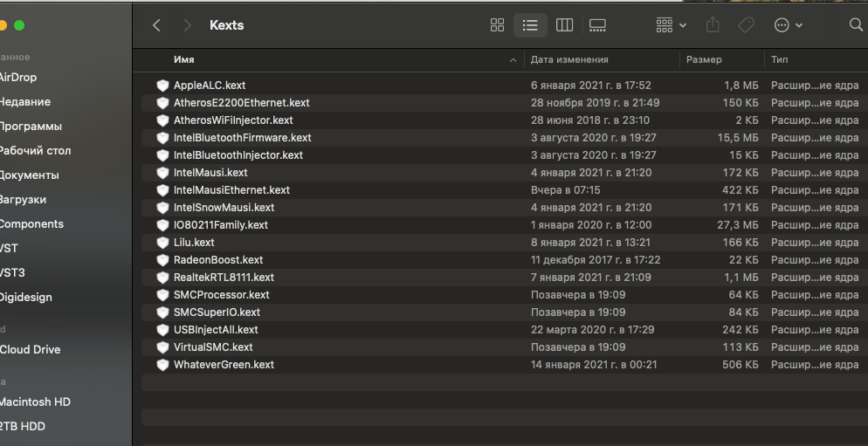Open Программы in the sidebar
The height and width of the screenshot is (446, 868).
tap(31, 127)
